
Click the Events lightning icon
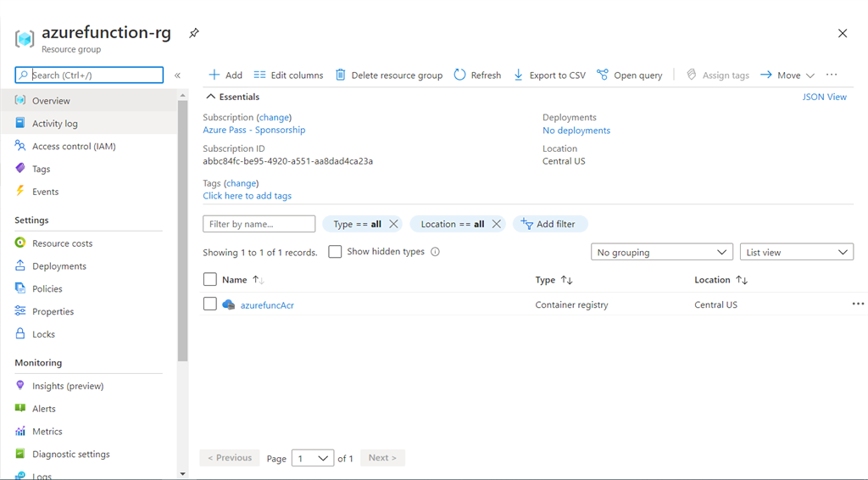(x=20, y=191)
